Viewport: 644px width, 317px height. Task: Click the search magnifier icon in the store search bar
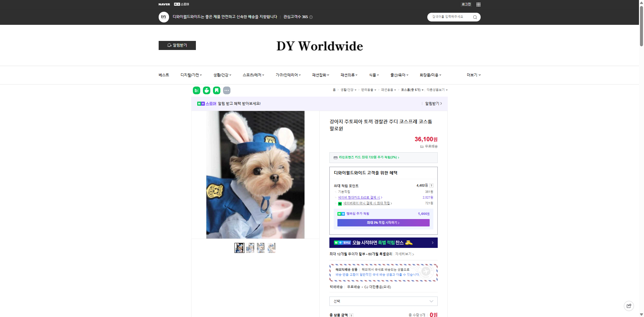pyautogui.click(x=475, y=17)
